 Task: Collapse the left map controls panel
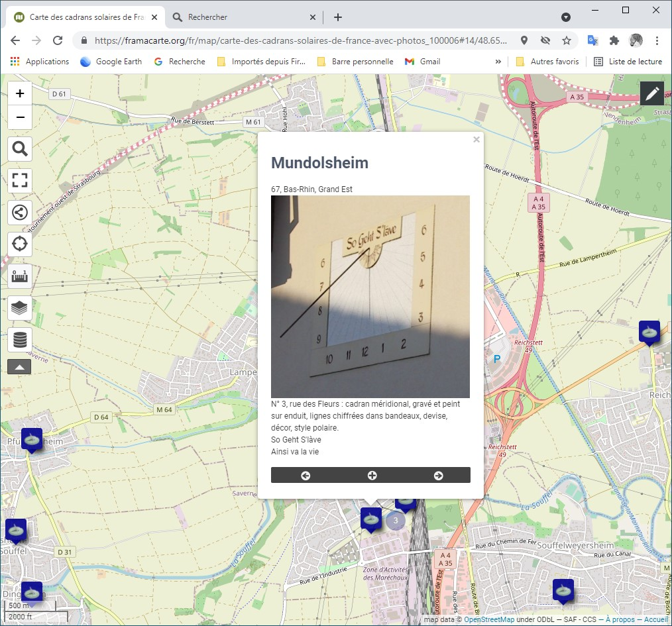[x=19, y=366]
